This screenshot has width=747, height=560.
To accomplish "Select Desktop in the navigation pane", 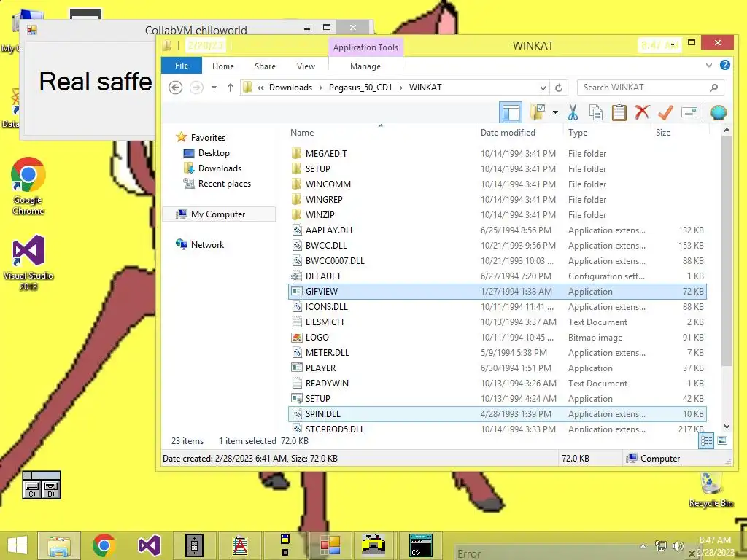I will pos(206,153).
